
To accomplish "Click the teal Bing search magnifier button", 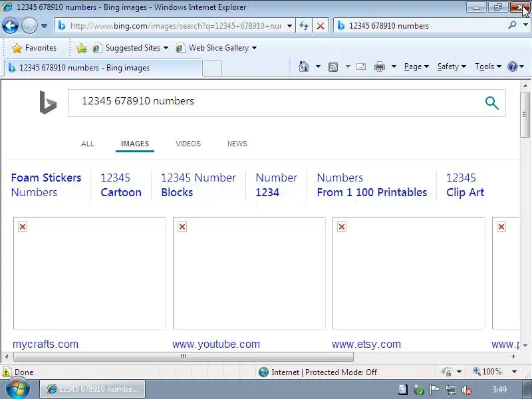I will click(491, 103).
